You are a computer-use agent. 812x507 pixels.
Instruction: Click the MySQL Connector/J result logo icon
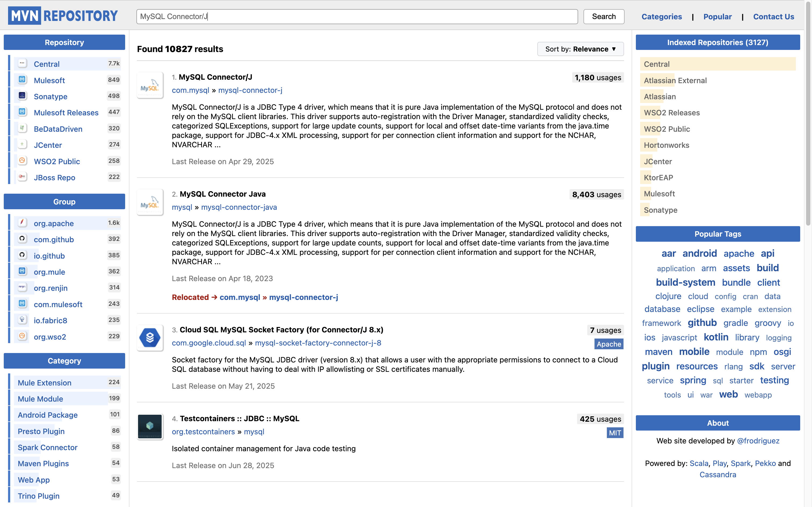pos(150,86)
